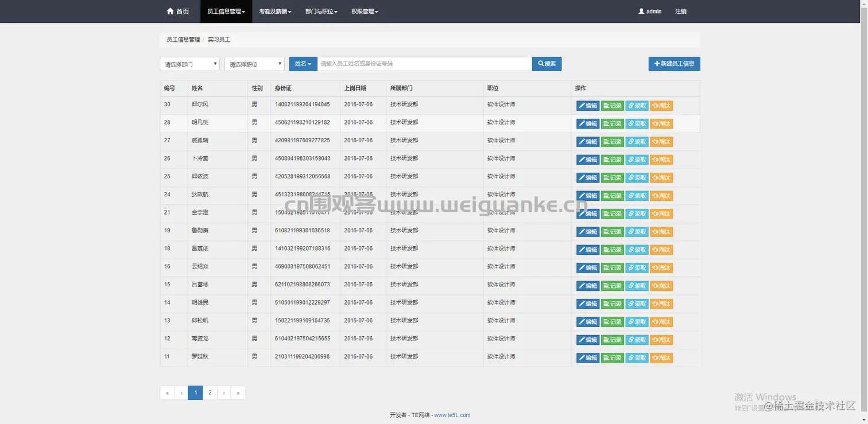Open the www.te5L.com footer link
Viewport: 868px width, 424px height.
452,415
